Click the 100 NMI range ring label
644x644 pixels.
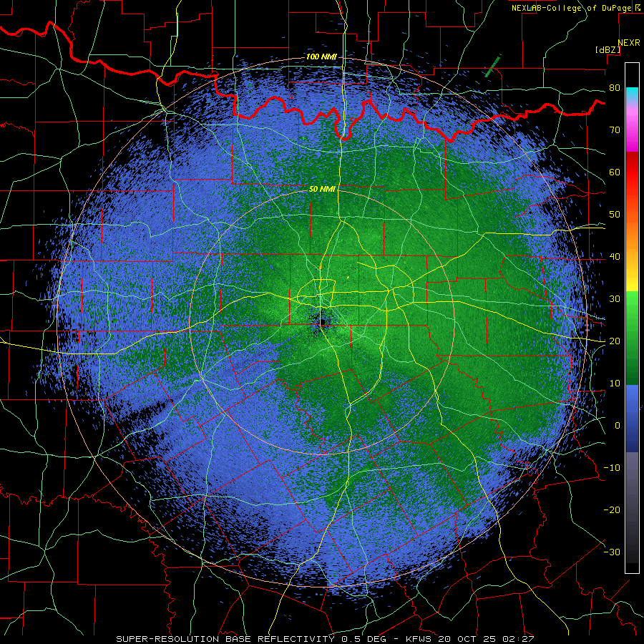[321, 57]
